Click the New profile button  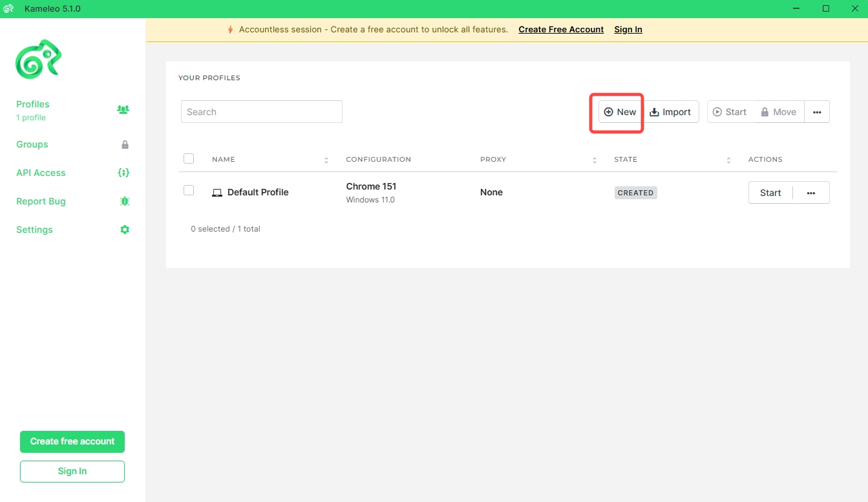pyautogui.click(x=620, y=112)
